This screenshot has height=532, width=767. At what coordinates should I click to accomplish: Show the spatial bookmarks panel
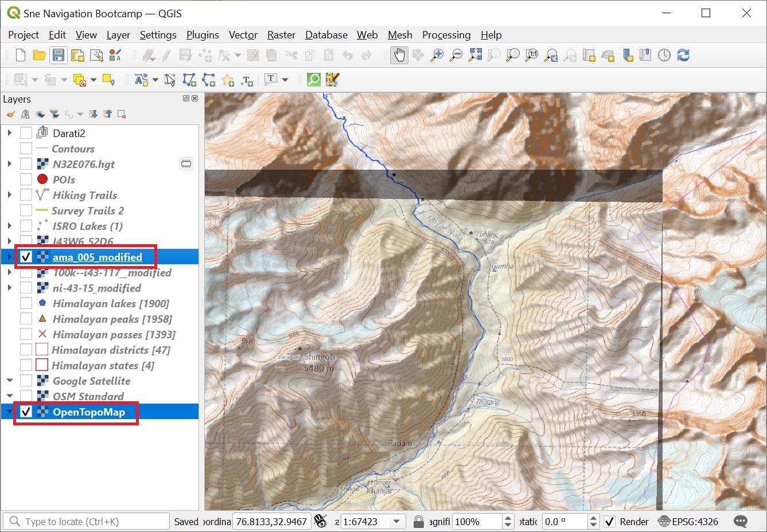click(x=645, y=55)
